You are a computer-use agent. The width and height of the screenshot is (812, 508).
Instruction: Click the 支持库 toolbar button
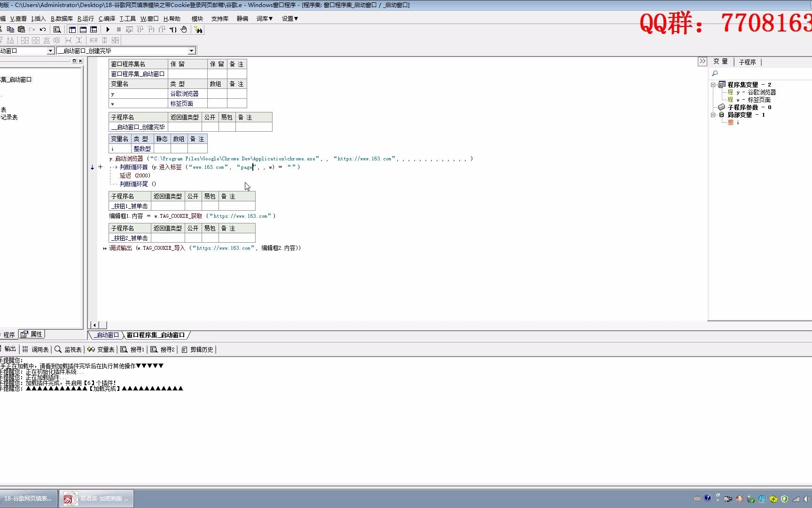point(220,18)
